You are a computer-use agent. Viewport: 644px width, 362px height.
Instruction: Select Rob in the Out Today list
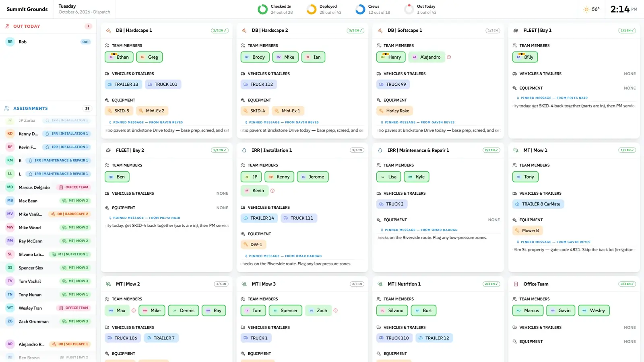point(48,42)
